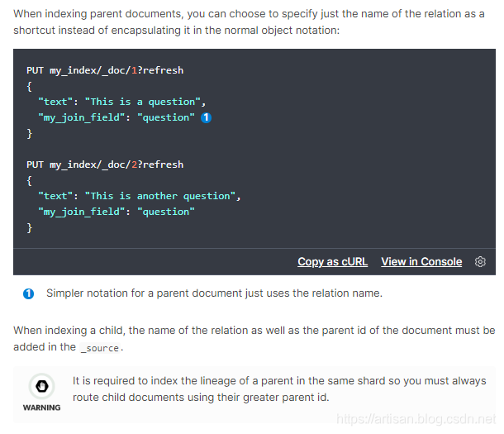Click the _source inline code term
The width and height of the screenshot is (504, 434).
(x=101, y=348)
